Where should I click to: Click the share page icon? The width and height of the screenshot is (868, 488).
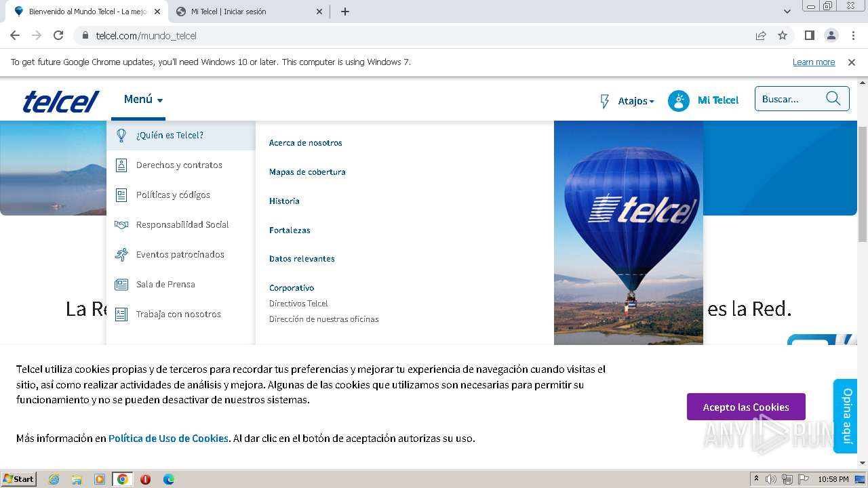(761, 35)
